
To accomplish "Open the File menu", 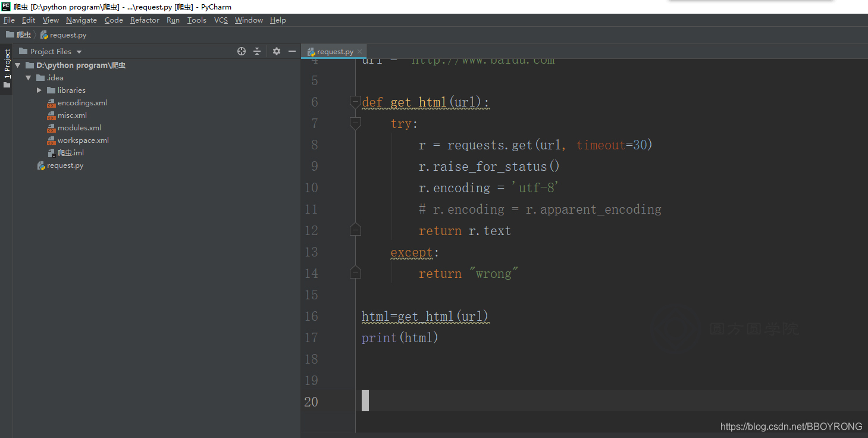I will click(x=9, y=20).
